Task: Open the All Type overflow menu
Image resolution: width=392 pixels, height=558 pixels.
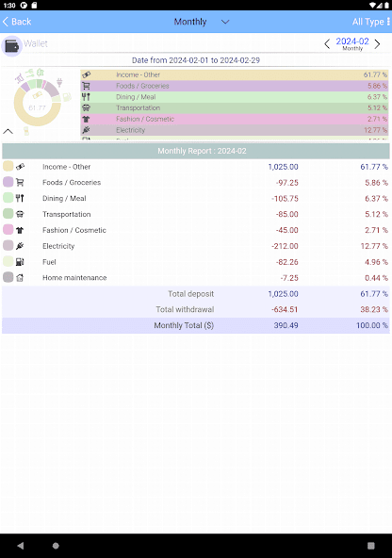Action: 388,22
